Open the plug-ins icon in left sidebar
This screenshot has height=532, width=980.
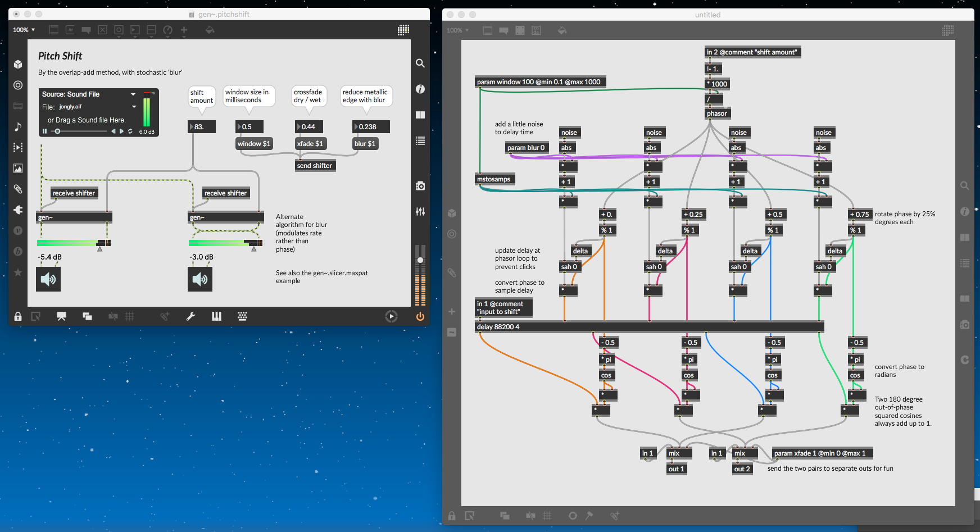point(18,210)
